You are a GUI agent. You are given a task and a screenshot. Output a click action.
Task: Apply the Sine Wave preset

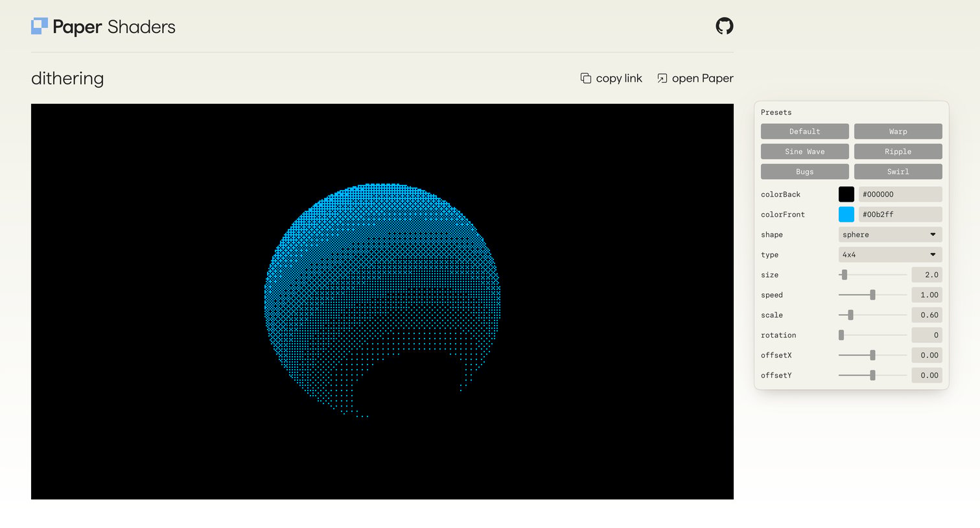point(804,151)
